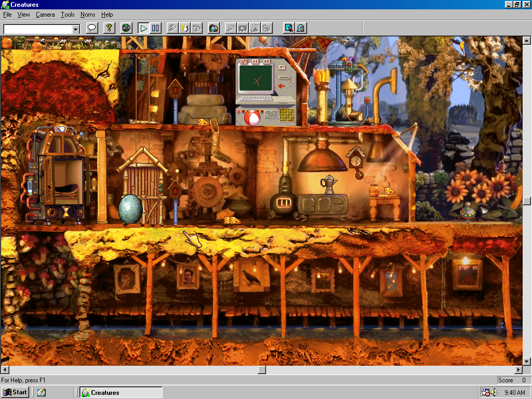This screenshot has width=532, height=399.
Task: Open the Tools menu
Action: pos(68,15)
